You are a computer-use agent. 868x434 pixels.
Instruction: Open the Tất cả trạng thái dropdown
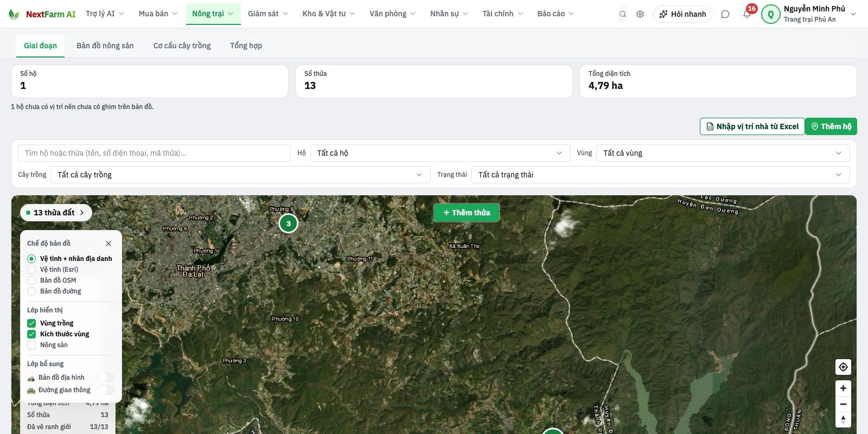point(660,175)
